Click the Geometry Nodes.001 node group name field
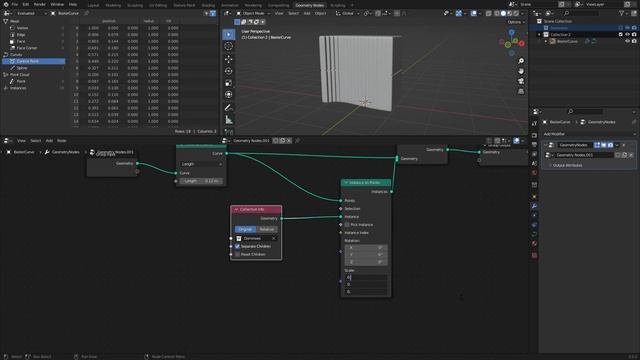Viewport: 640px width, 360px height. tap(251, 140)
